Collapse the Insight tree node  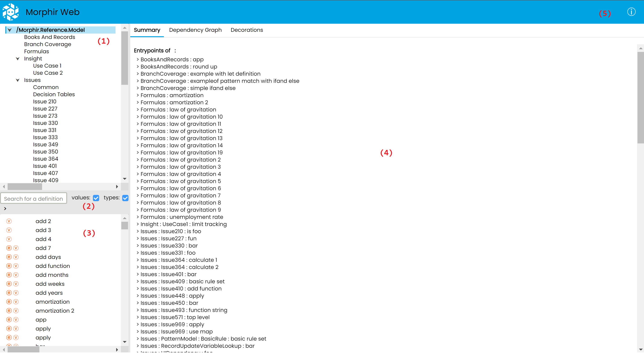tap(18, 59)
